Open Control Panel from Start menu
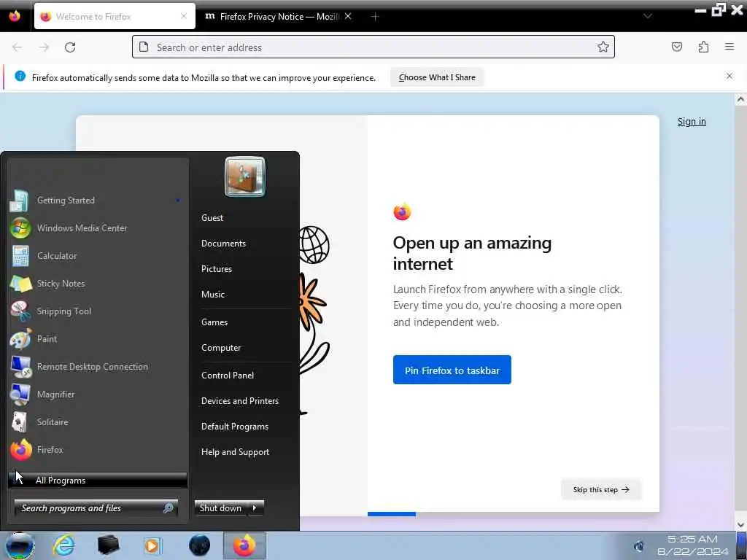This screenshot has width=747, height=560. click(x=228, y=376)
